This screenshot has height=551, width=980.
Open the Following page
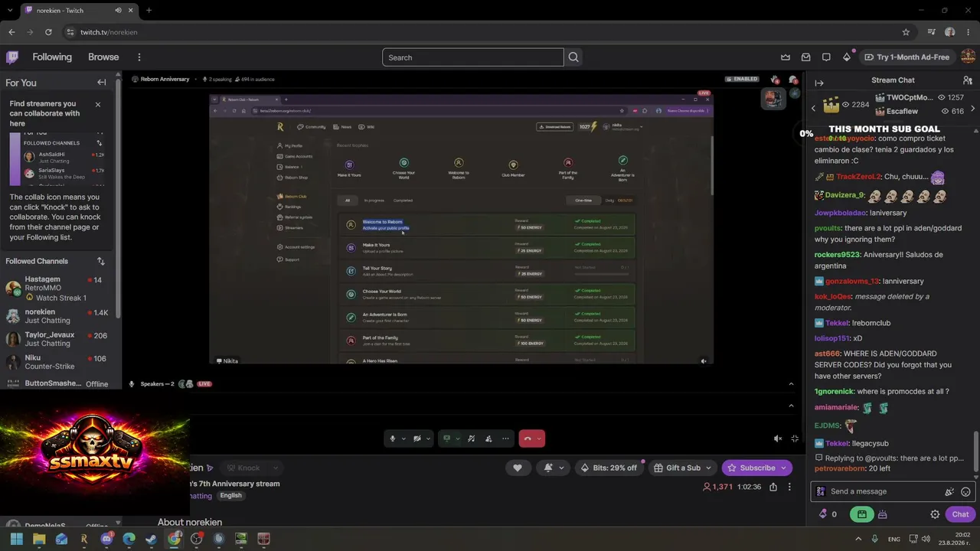click(52, 57)
